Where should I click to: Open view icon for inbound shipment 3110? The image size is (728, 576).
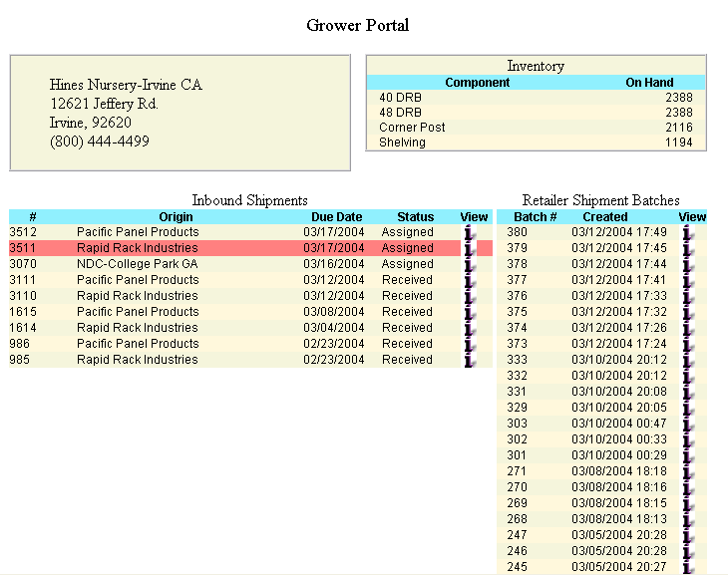tap(470, 296)
